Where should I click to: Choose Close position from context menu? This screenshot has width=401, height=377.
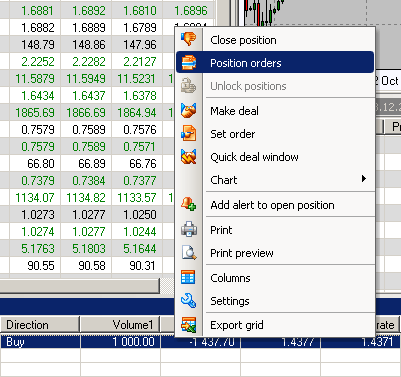pos(275,40)
